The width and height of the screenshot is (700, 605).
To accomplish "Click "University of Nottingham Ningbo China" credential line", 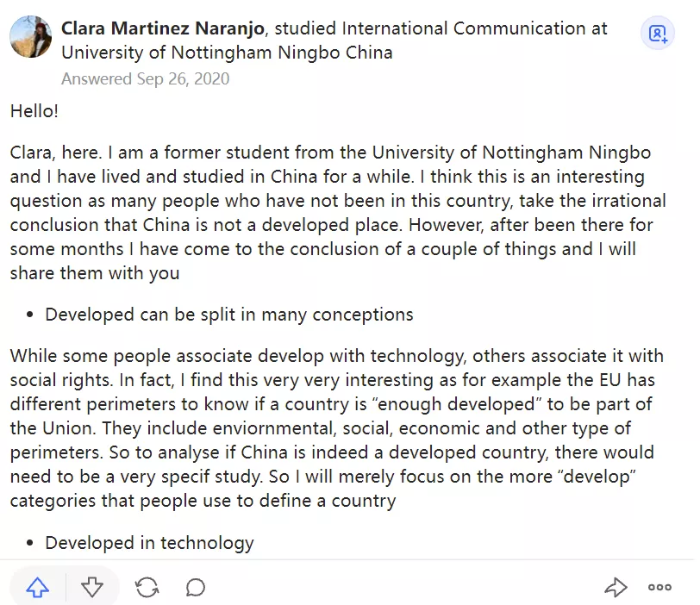I will (x=227, y=53).
